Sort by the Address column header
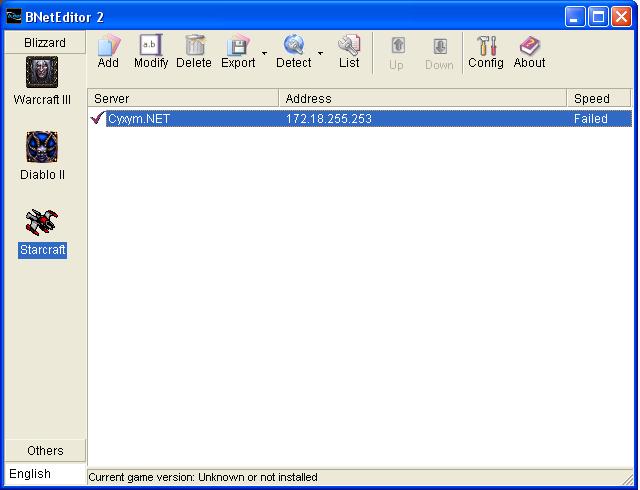This screenshot has height=490, width=640. pyautogui.click(x=423, y=98)
